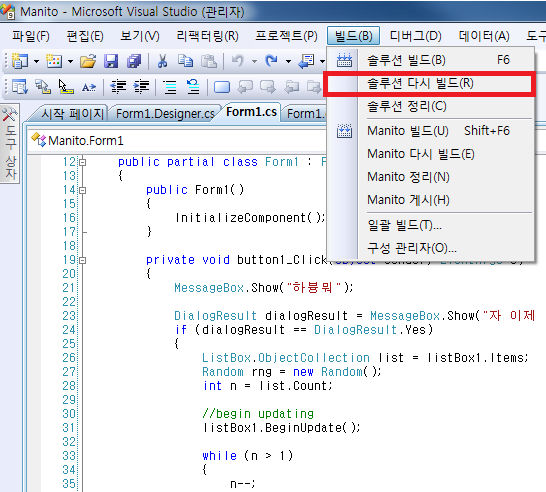Open the Redo history dropdown arrow
Viewport: 546px width, 492px height.
point(288,62)
